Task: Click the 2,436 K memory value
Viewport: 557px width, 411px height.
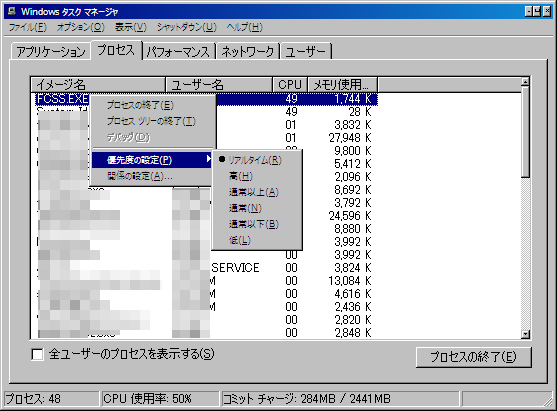Action: 353,307
